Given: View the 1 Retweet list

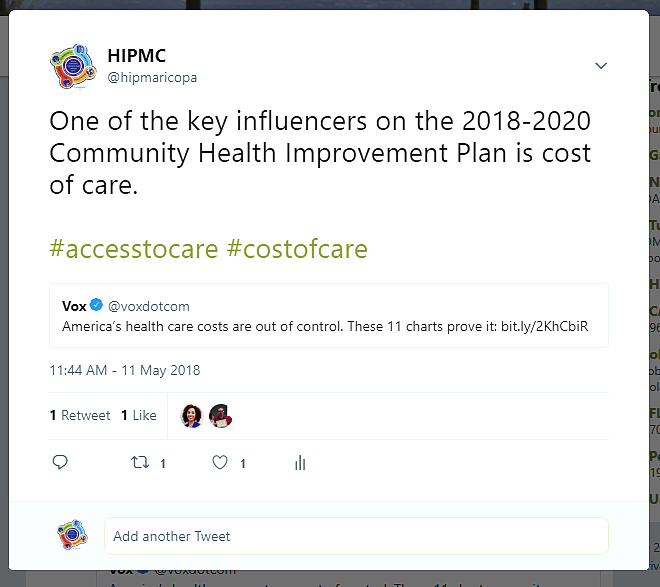Looking at the screenshot, I should point(80,415).
